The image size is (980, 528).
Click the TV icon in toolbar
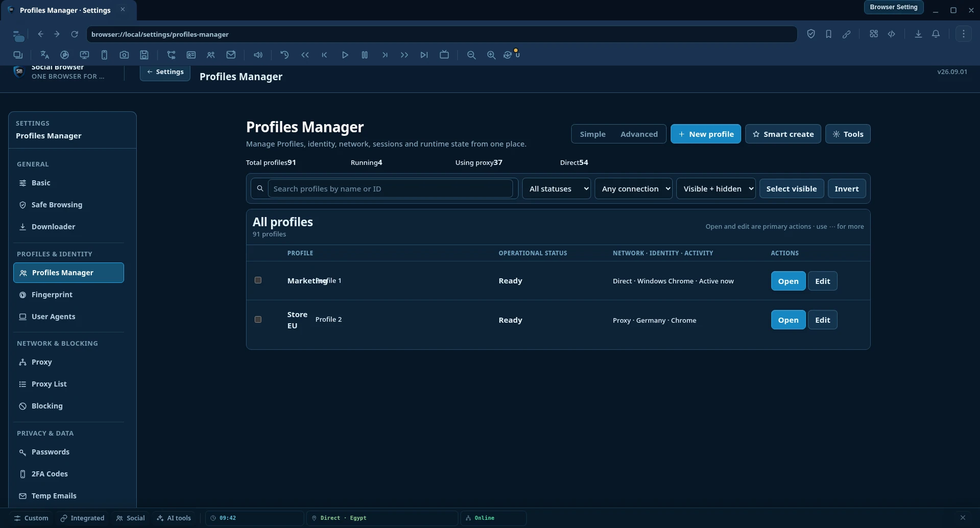click(444, 55)
